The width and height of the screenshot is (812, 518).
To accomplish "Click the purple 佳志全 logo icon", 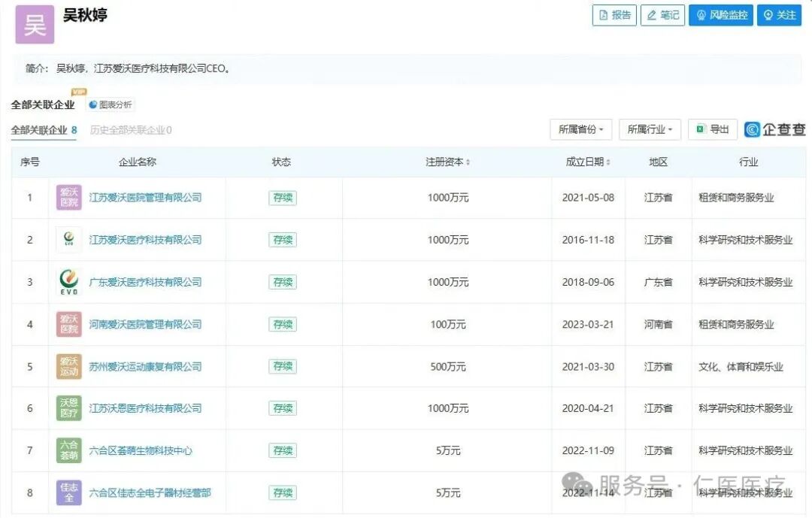I will (68, 493).
